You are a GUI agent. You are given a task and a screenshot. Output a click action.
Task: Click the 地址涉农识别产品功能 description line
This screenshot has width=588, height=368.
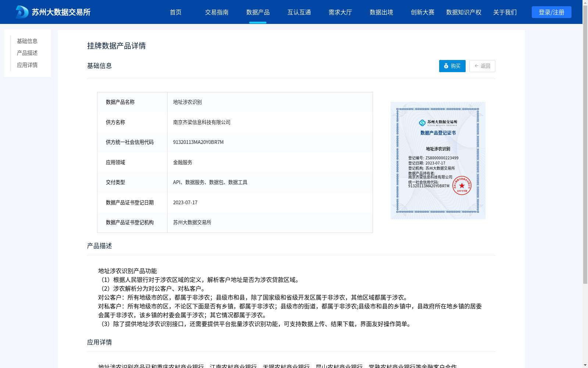click(128, 271)
